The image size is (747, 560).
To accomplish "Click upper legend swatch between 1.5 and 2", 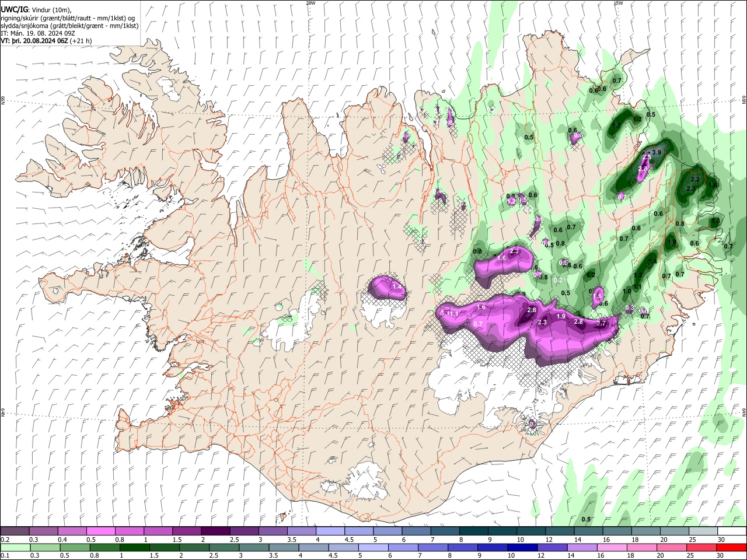I will pyautogui.click(x=187, y=531).
